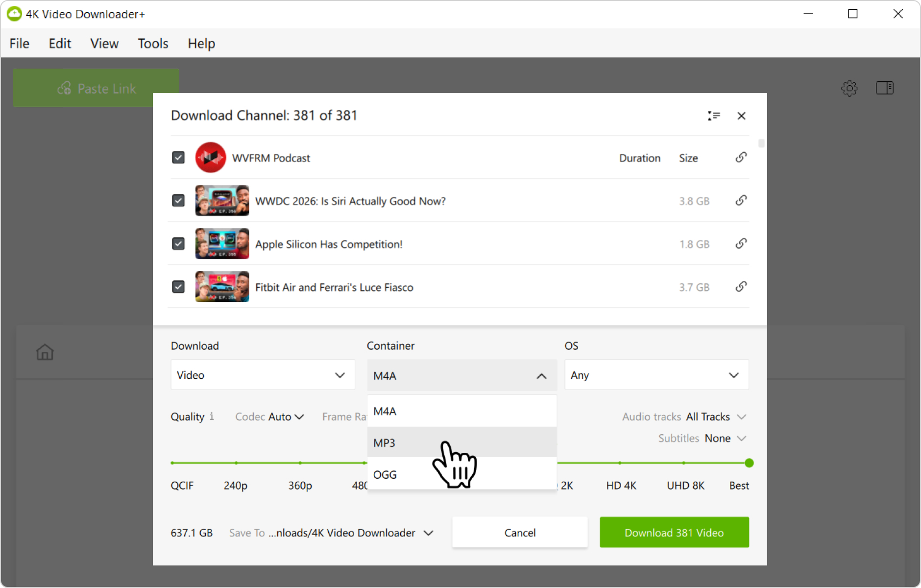Viewport: 921px width, 588px height.
Task: Click the Quality info icon
Action: [212, 416]
